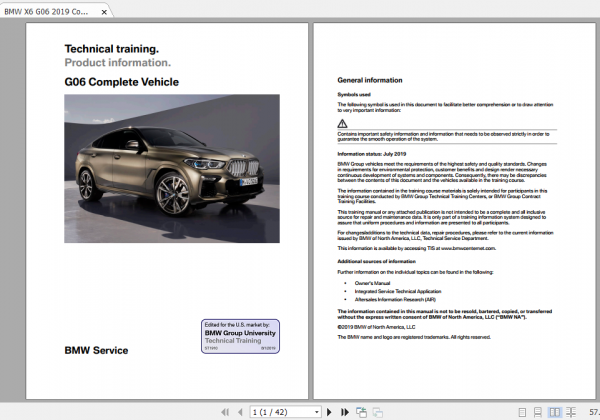Click the 'Owner's Manual' bullet item
The width and height of the screenshot is (600, 420).
click(372, 283)
